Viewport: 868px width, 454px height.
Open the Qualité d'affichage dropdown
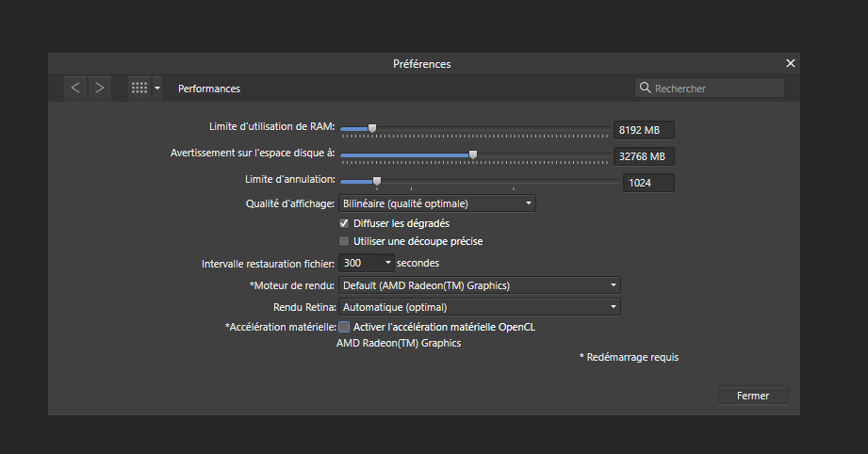(436, 203)
